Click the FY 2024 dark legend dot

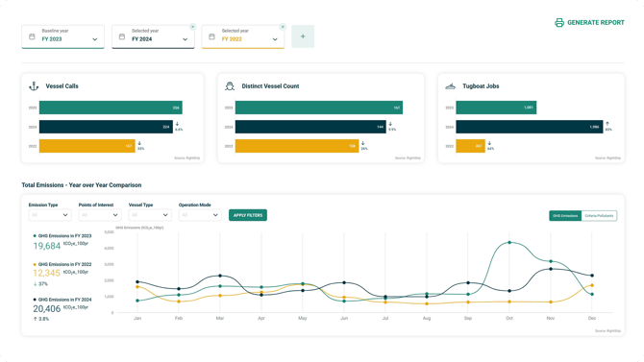pos(35,300)
